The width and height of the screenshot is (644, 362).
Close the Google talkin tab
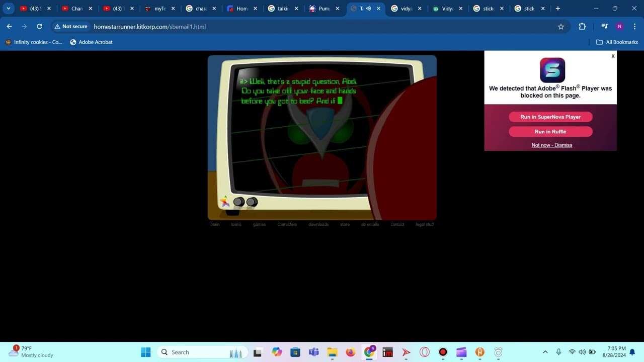[296, 9]
